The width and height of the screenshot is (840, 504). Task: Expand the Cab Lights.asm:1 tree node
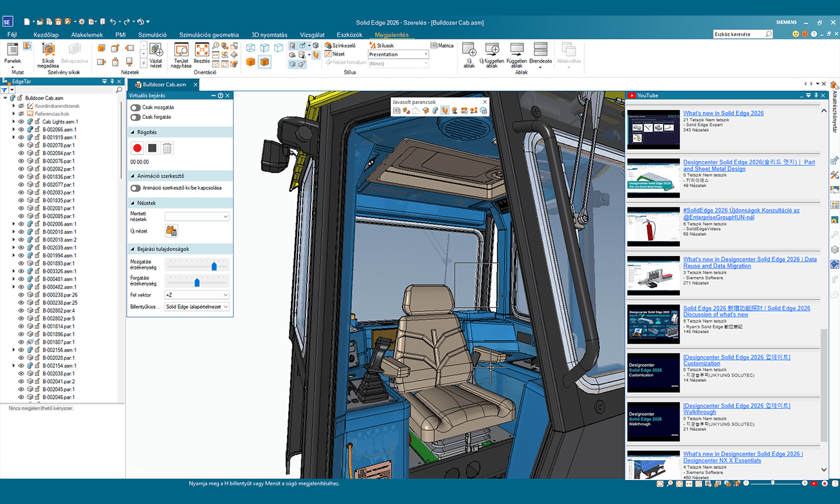pos(14,121)
